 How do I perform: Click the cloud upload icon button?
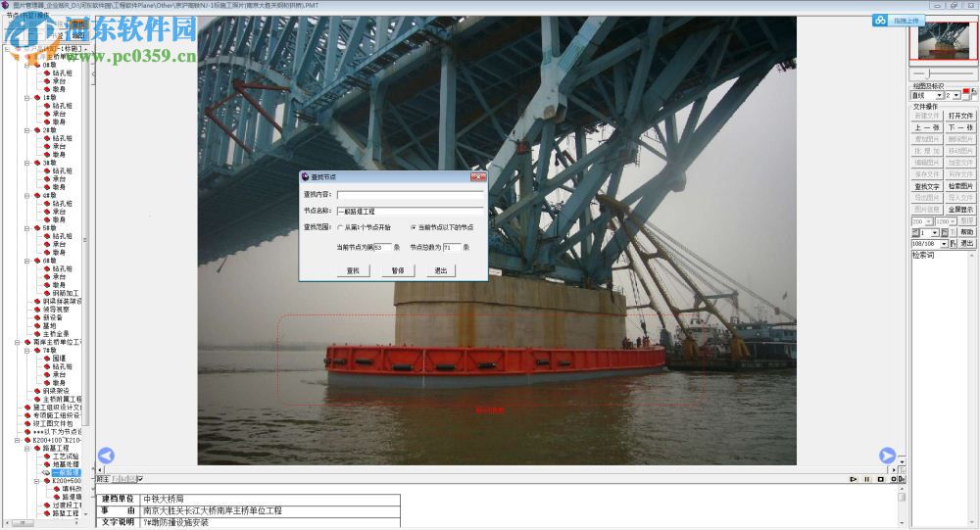tap(880, 21)
